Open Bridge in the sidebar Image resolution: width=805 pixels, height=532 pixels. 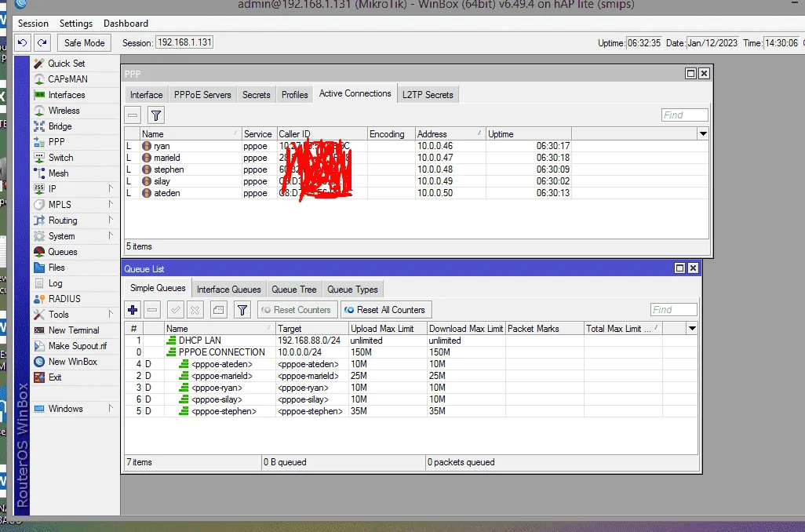[60, 126]
